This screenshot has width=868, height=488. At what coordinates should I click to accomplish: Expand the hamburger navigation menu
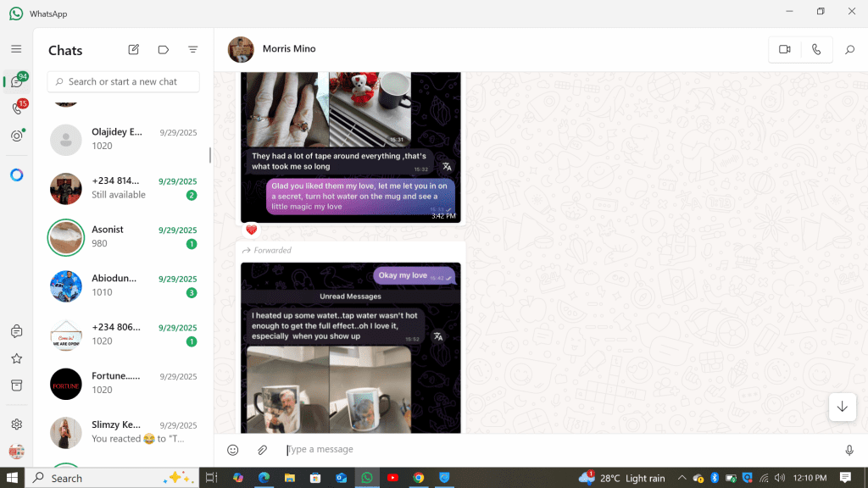[16, 49]
